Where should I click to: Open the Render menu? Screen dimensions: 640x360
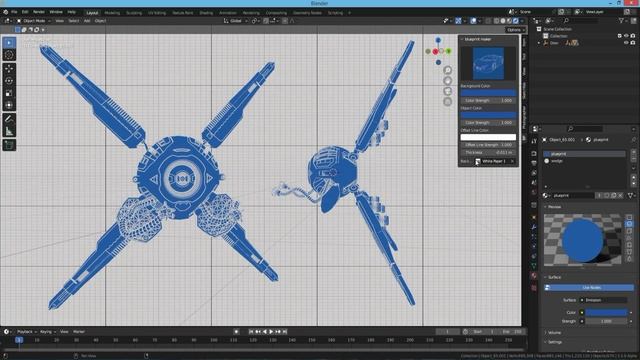[39, 12]
